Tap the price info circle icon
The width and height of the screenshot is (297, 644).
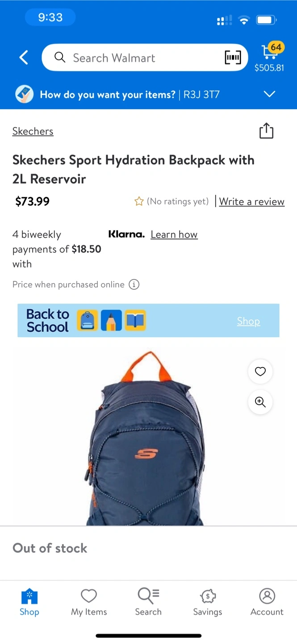[x=134, y=284]
